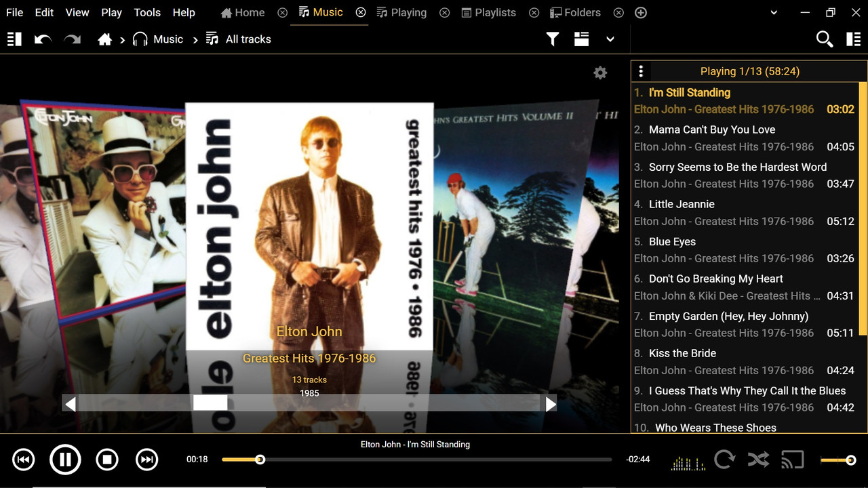Open the Tools menu
Image resolution: width=868 pixels, height=488 pixels.
click(146, 12)
